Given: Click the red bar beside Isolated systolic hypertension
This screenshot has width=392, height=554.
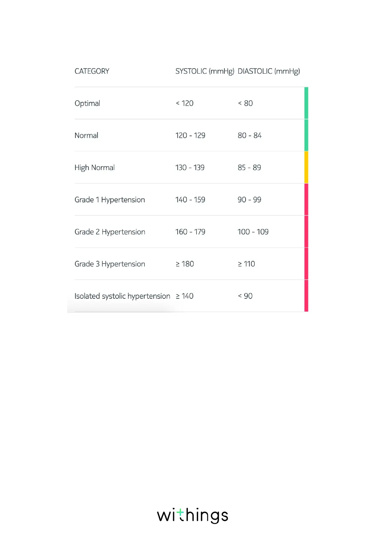Looking at the screenshot, I should click(306, 296).
